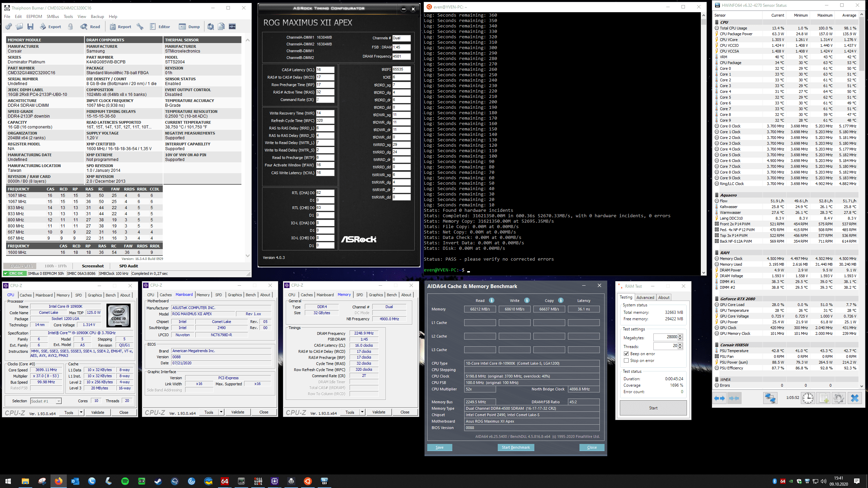Click the waveform monitor icon in Thaiphoon Burner
Viewport: 868px width, 488px height.
(x=232, y=26)
